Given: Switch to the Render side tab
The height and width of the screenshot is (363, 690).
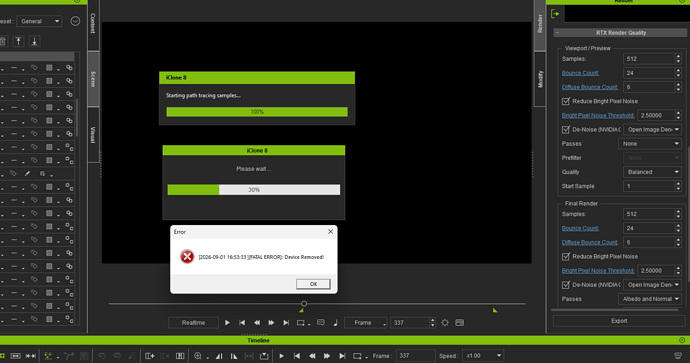Looking at the screenshot, I should [540, 24].
